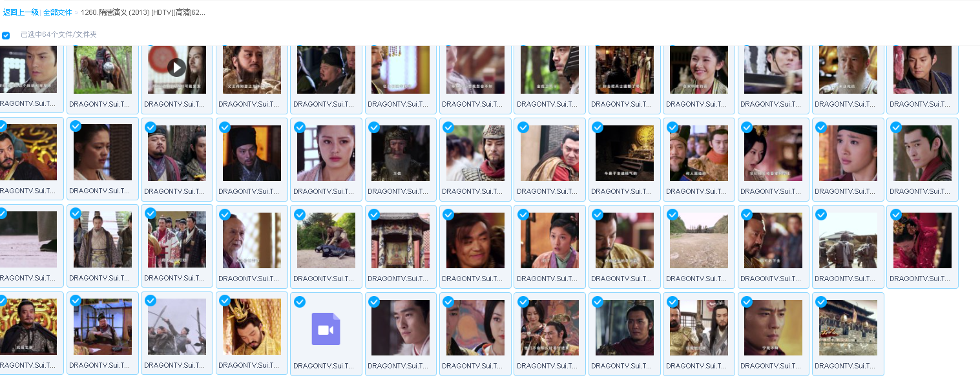The image size is (980, 391).
Task: Open the thumbnail of soldiers seen from behind
Action: point(848,240)
